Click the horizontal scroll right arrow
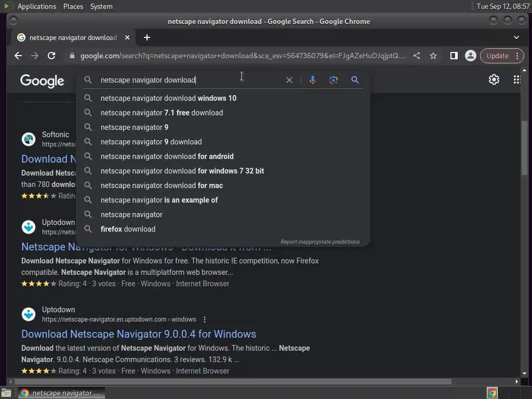The image size is (532, 399). tap(517, 382)
